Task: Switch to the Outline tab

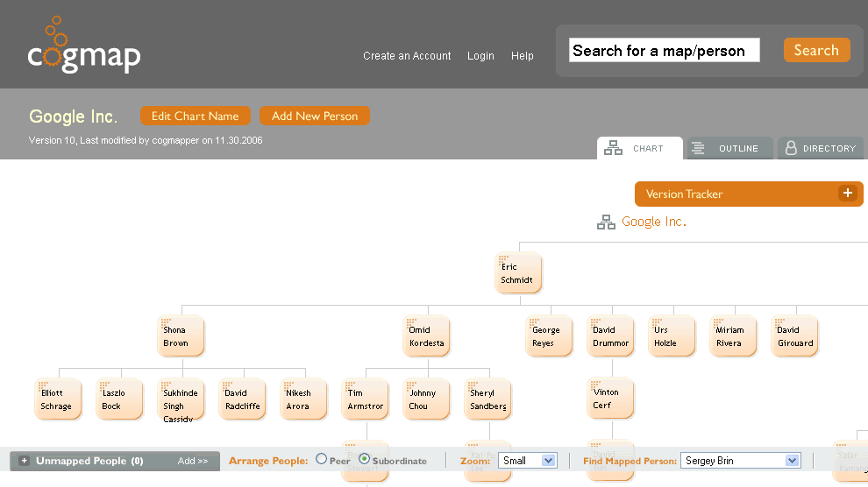Action: coord(730,148)
